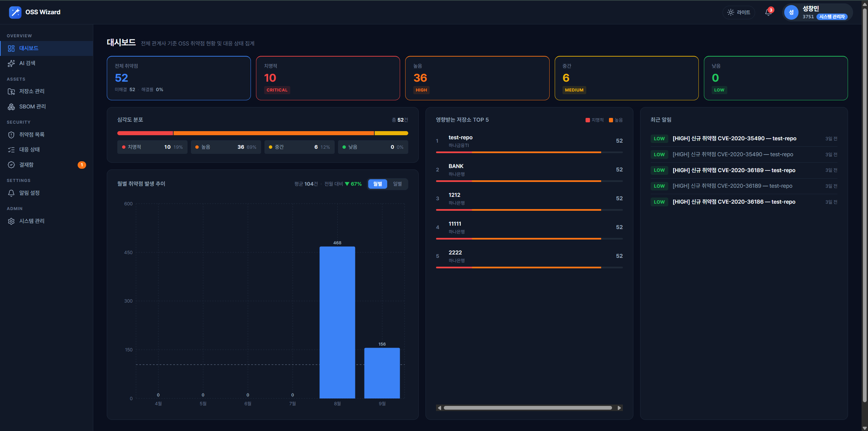Open 결재함 in sidebar
The image size is (868, 431).
(46, 165)
